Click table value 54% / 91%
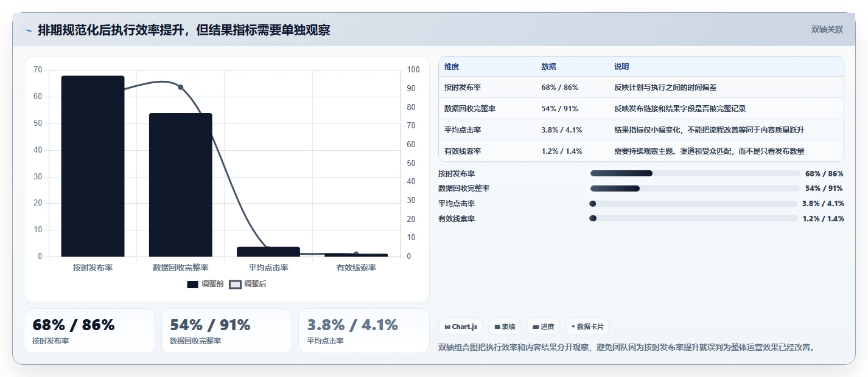 coord(559,109)
